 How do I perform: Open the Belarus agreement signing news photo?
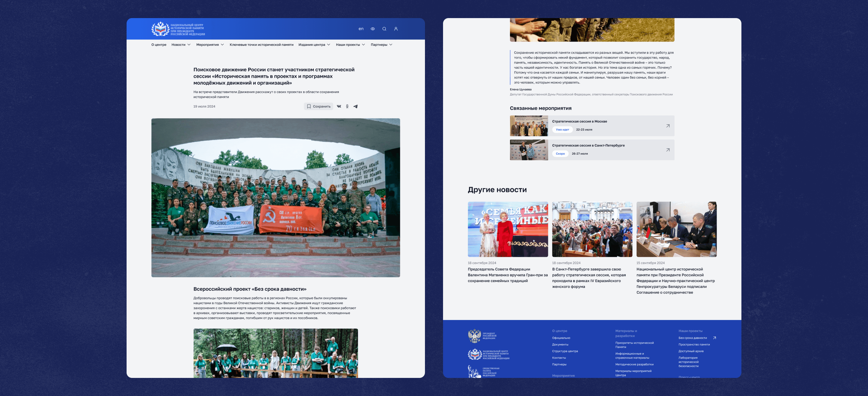point(676,229)
